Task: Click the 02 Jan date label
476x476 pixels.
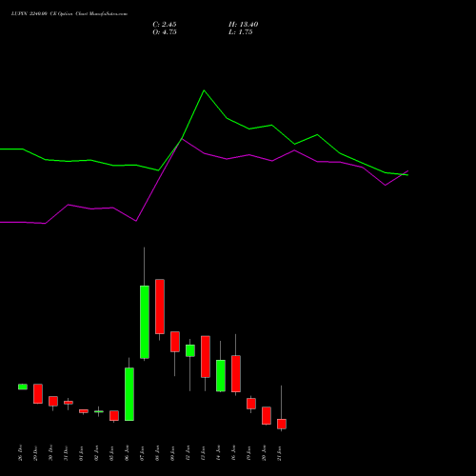Action: 97,453
